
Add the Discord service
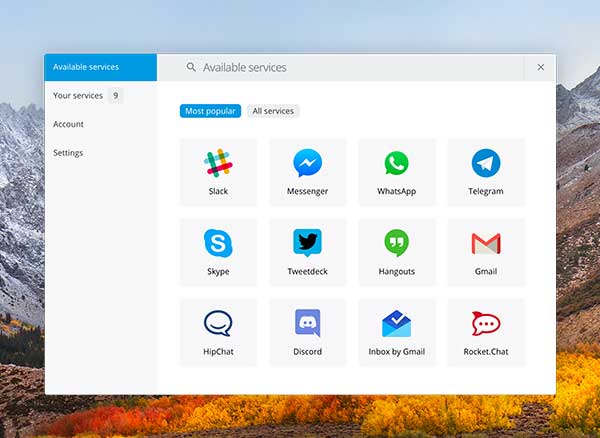pyautogui.click(x=308, y=333)
